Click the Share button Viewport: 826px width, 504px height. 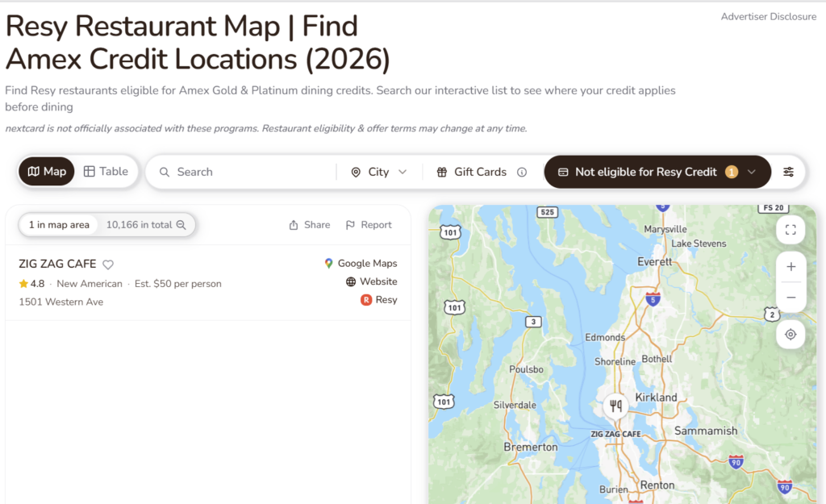coord(309,225)
